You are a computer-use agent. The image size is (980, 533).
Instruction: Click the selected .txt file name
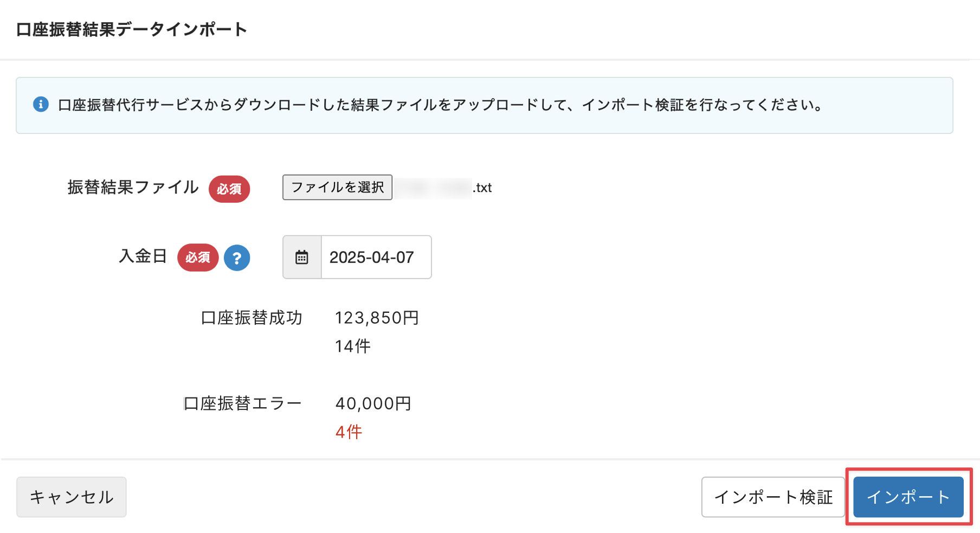pyautogui.click(x=443, y=188)
